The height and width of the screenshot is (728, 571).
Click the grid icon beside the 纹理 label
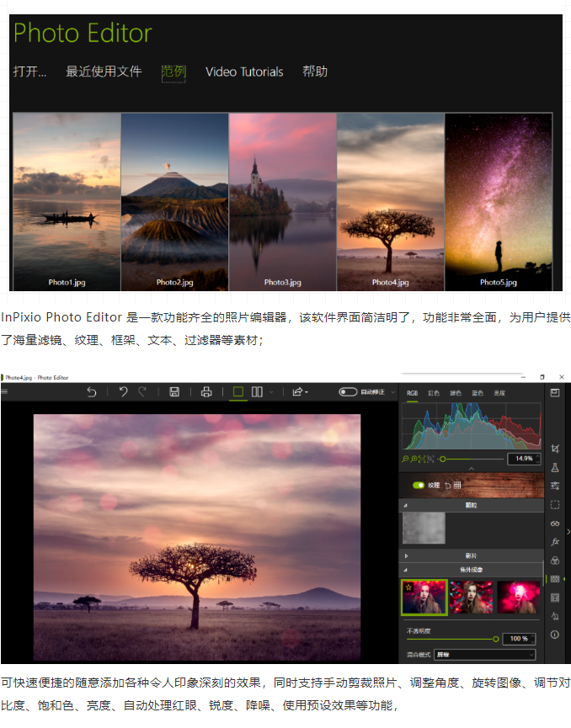click(457, 485)
